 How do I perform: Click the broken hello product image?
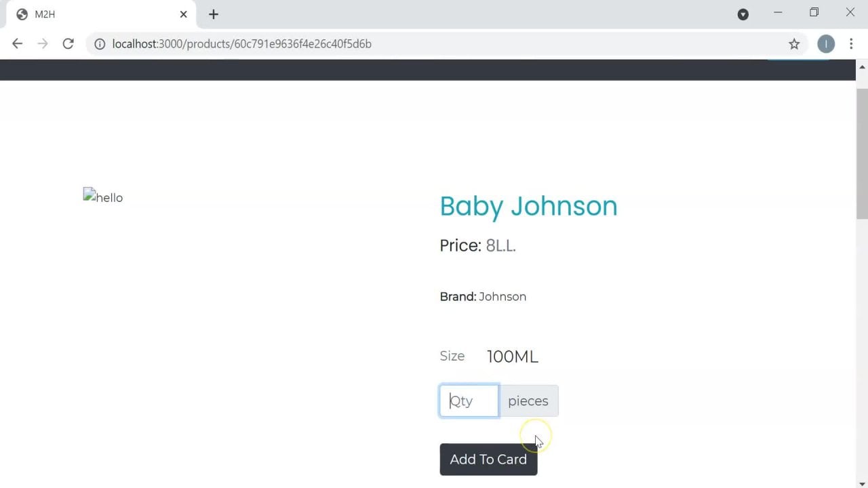tap(103, 197)
